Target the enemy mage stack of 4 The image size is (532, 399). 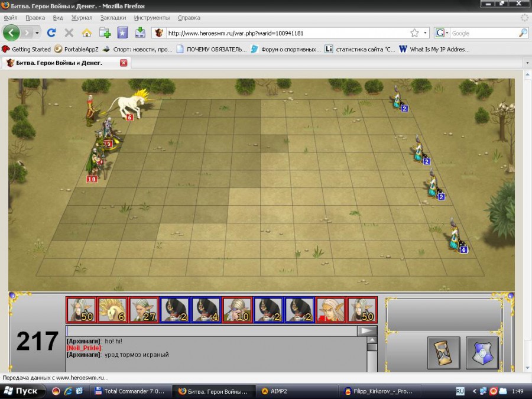458,236
